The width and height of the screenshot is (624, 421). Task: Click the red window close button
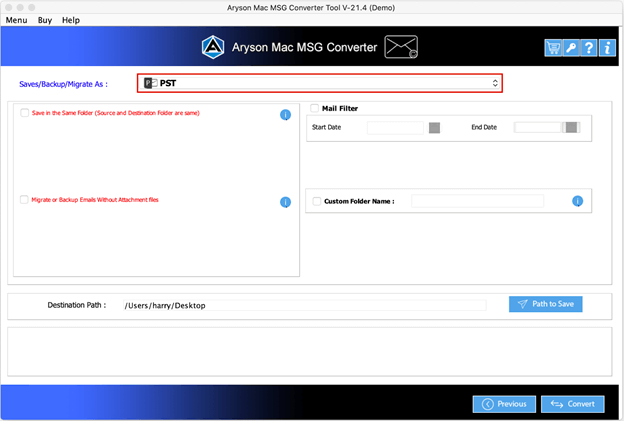click(8, 8)
